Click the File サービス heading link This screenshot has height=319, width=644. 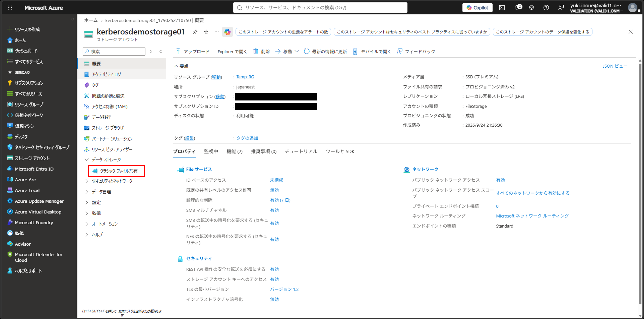pos(199,170)
